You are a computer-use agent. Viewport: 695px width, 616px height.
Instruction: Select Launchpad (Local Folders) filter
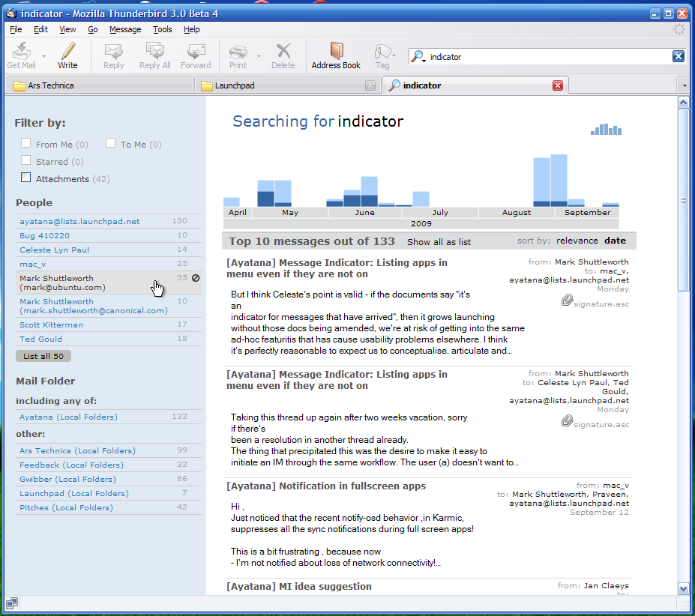(108, 493)
